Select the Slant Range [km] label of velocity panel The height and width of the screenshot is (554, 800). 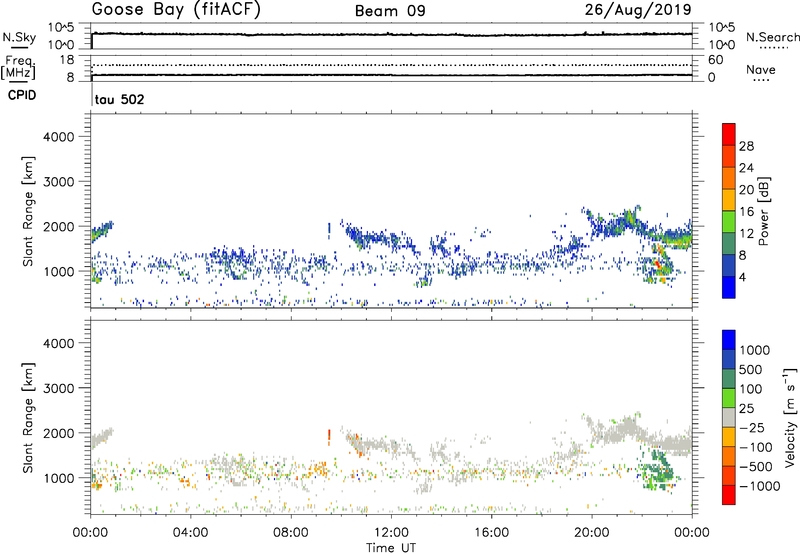(29, 418)
